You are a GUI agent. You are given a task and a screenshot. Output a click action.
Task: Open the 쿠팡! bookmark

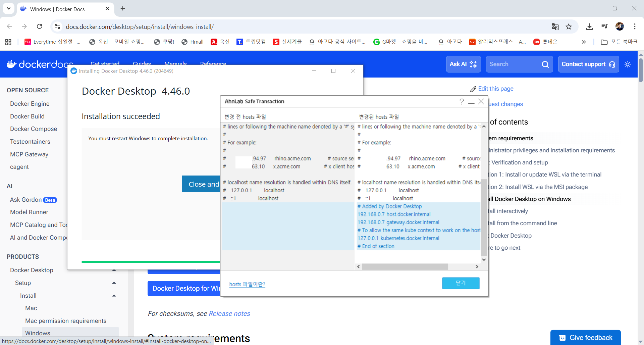point(164,42)
